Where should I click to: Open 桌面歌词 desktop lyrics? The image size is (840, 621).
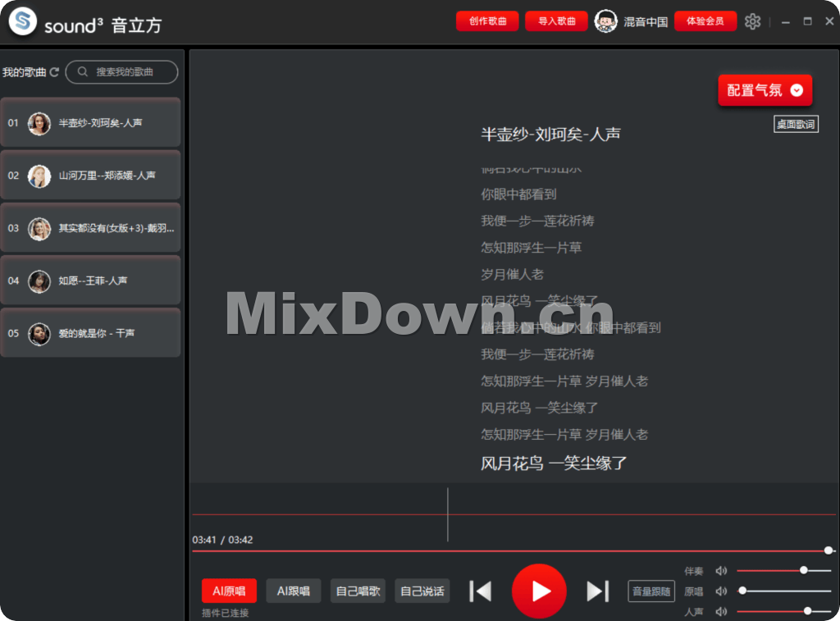tap(795, 124)
